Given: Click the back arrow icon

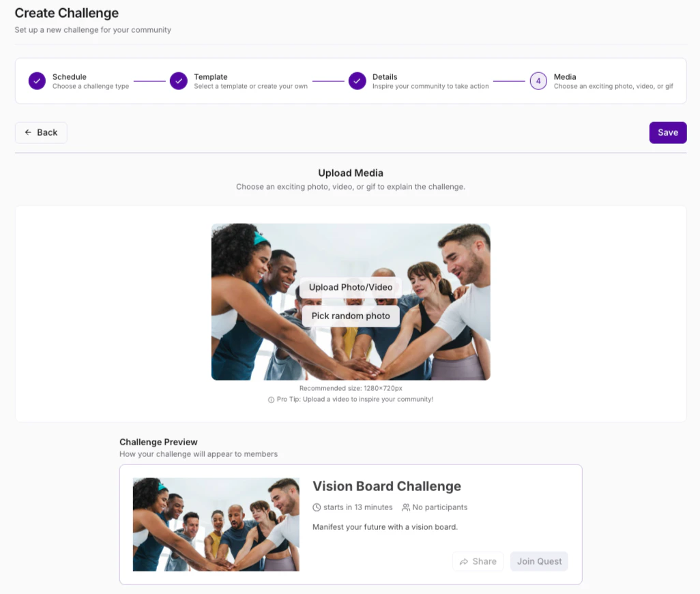Looking at the screenshot, I should pyautogui.click(x=28, y=132).
